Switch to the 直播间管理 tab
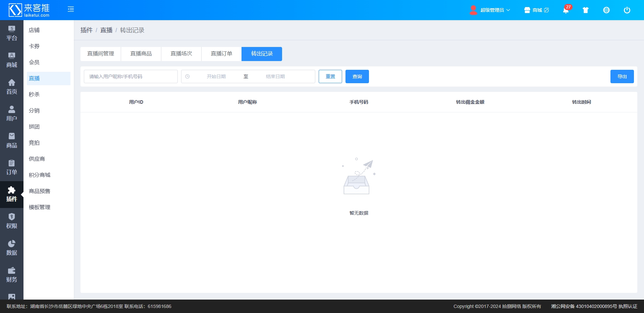Image resolution: width=644 pixels, height=313 pixels. coord(101,54)
